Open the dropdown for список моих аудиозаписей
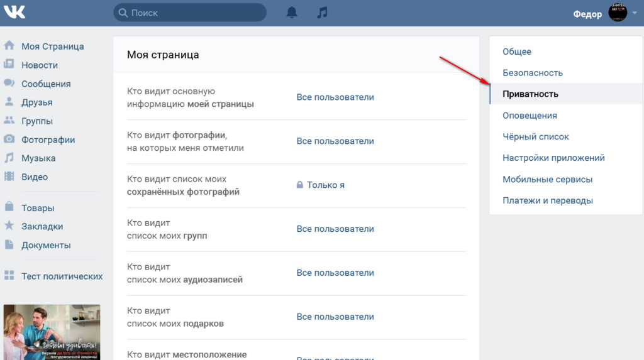This screenshot has height=360, width=644. [335, 273]
